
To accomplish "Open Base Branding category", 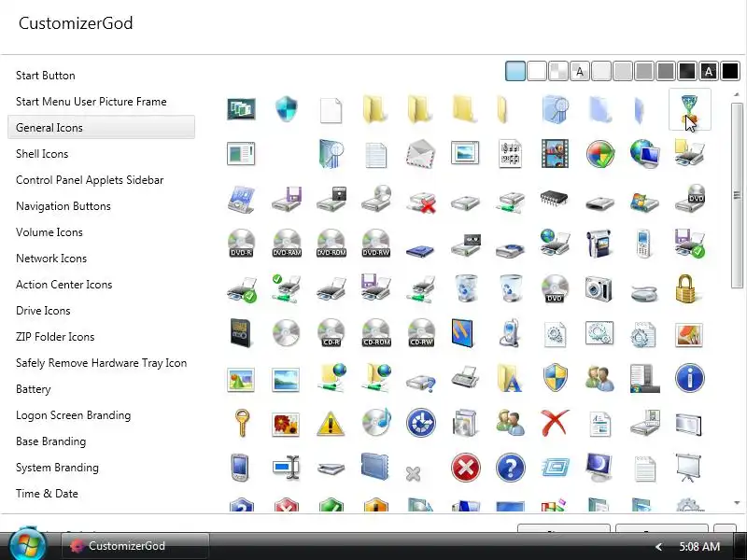I will point(50,441).
